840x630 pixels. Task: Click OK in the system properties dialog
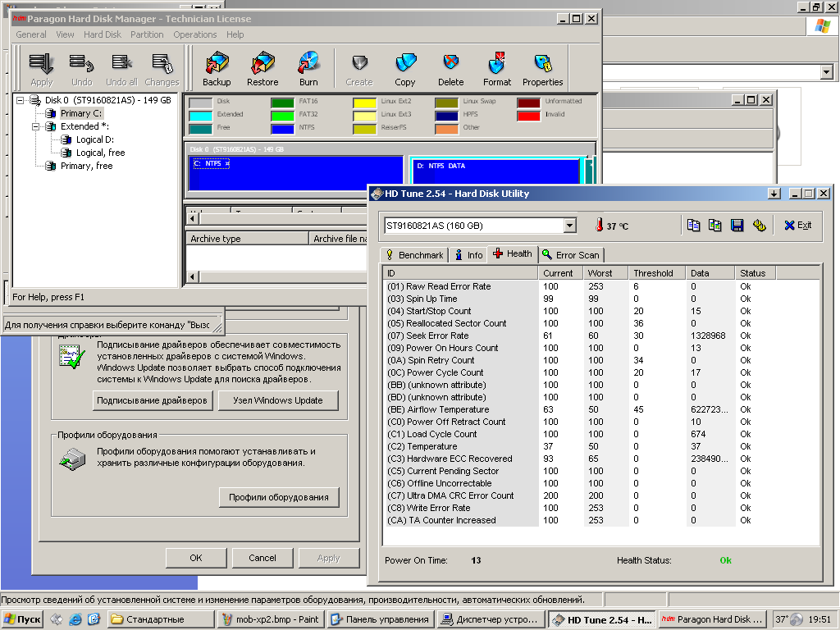[196, 558]
